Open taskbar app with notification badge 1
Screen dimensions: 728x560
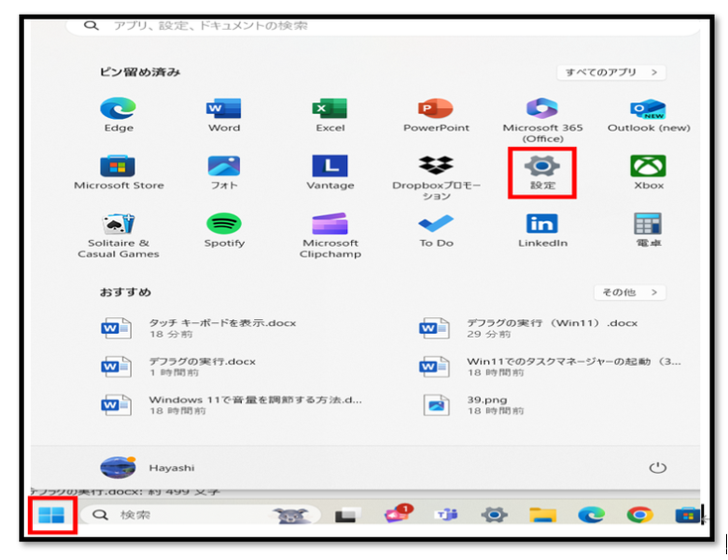(398, 514)
